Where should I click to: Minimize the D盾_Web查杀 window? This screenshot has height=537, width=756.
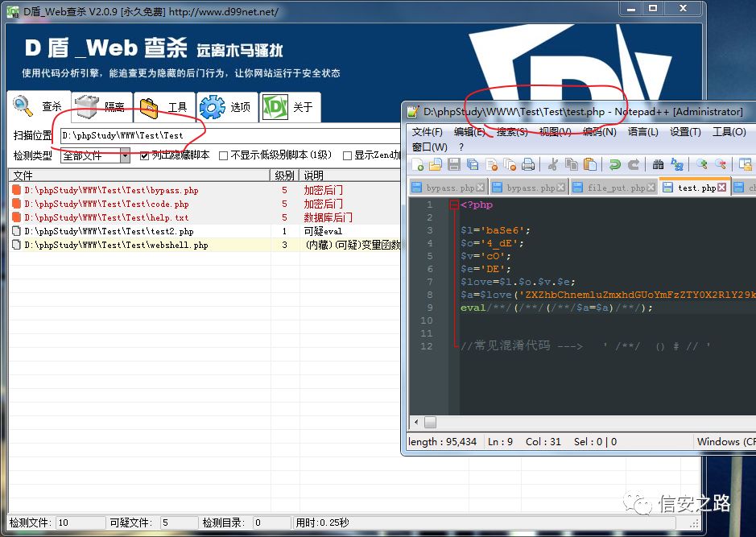(x=631, y=8)
